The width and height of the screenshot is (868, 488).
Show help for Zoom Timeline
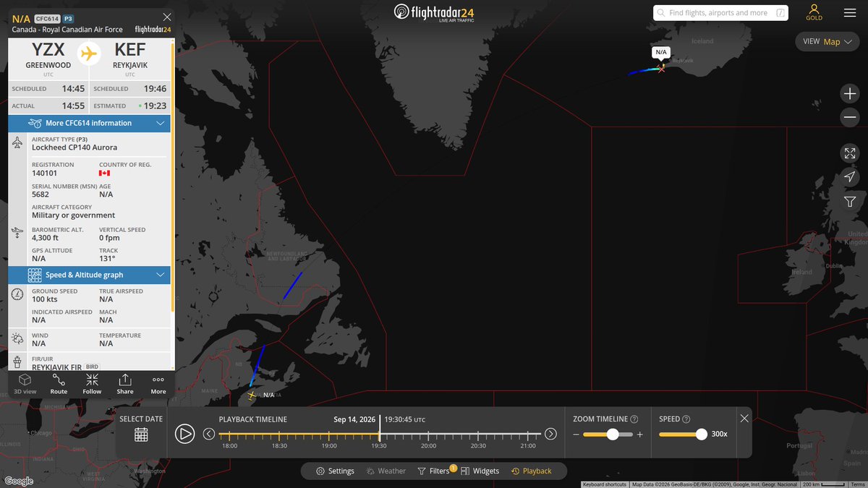pos(634,419)
